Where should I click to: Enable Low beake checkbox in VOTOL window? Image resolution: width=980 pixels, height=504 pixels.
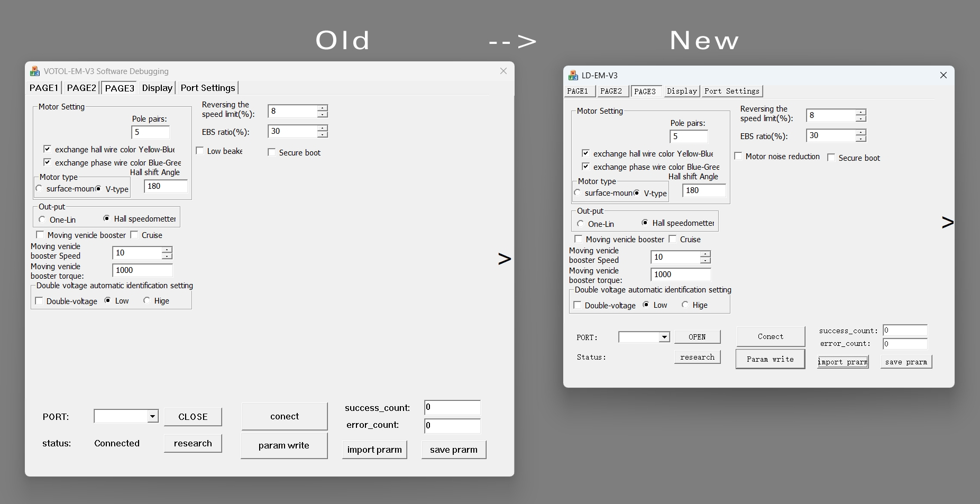pos(200,151)
